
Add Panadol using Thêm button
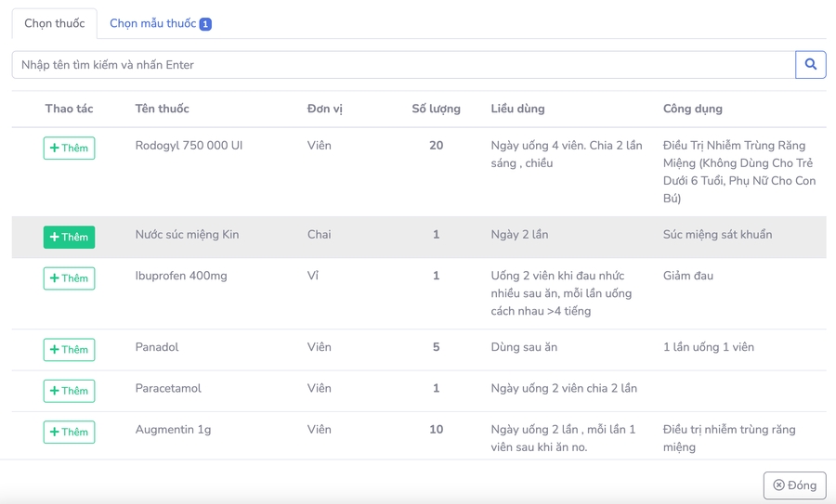point(69,349)
